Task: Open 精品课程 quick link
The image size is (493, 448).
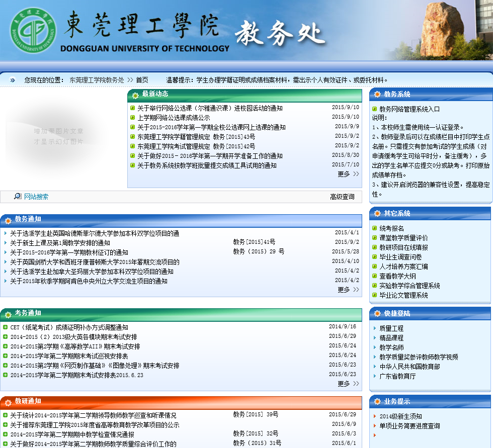Action: click(391, 338)
